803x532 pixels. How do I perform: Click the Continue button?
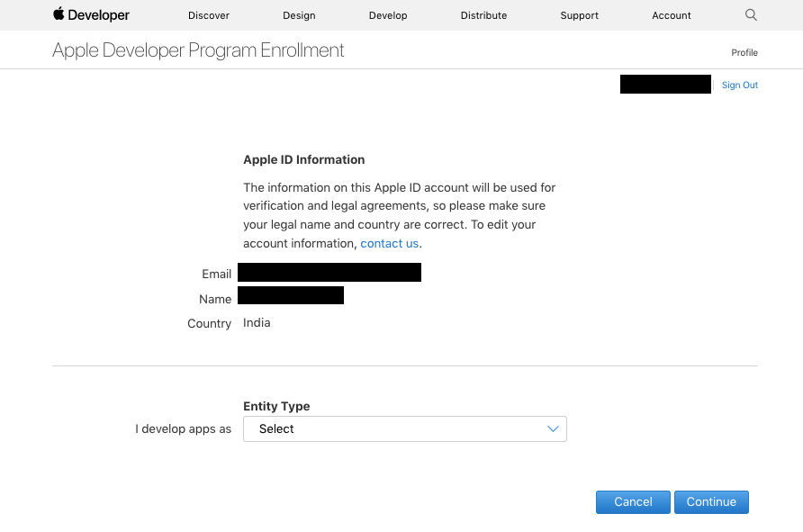(x=711, y=501)
